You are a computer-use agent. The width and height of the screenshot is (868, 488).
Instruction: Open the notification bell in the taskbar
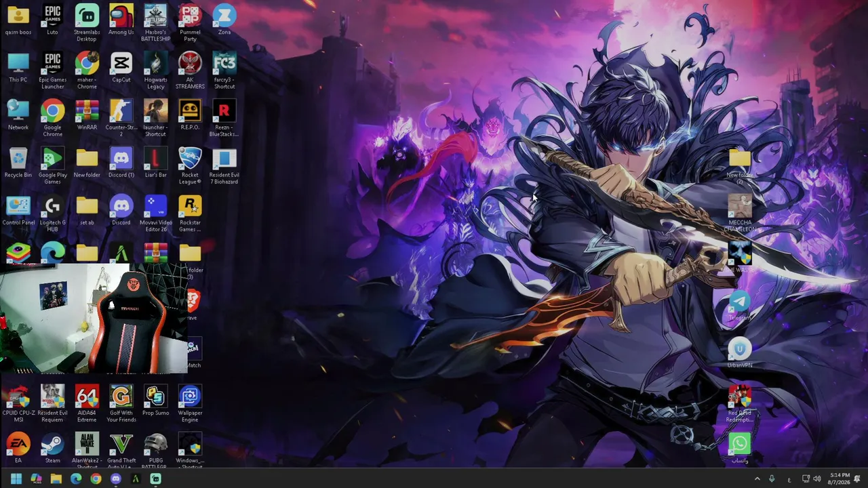tap(858, 479)
